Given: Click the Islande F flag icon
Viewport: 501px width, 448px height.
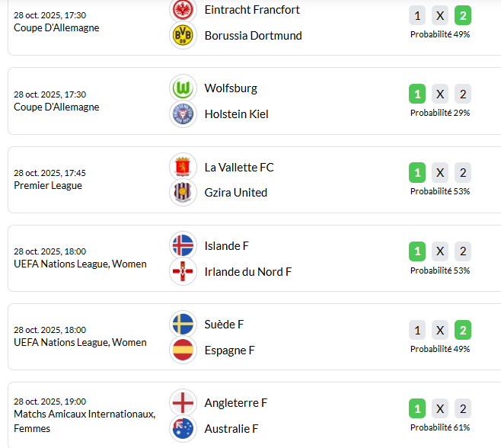Looking at the screenshot, I should [x=183, y=245].
